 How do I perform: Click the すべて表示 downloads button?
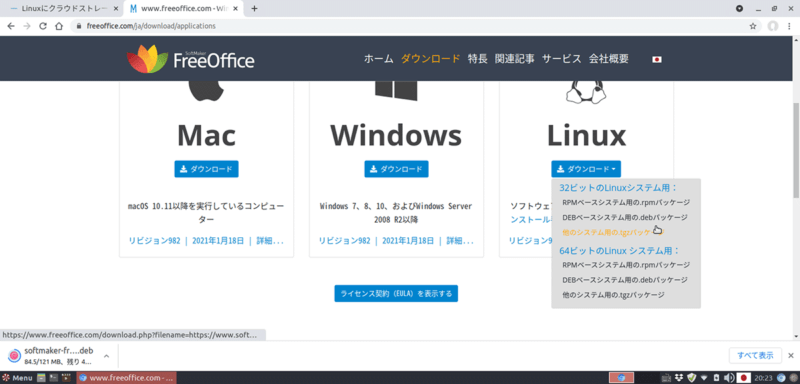click(x=755, y=355)
